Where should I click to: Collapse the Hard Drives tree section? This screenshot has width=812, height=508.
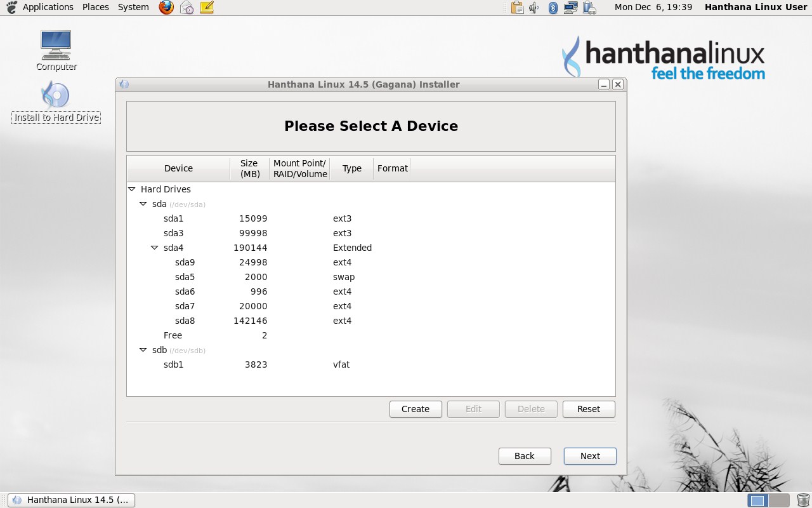click(132, 189)
